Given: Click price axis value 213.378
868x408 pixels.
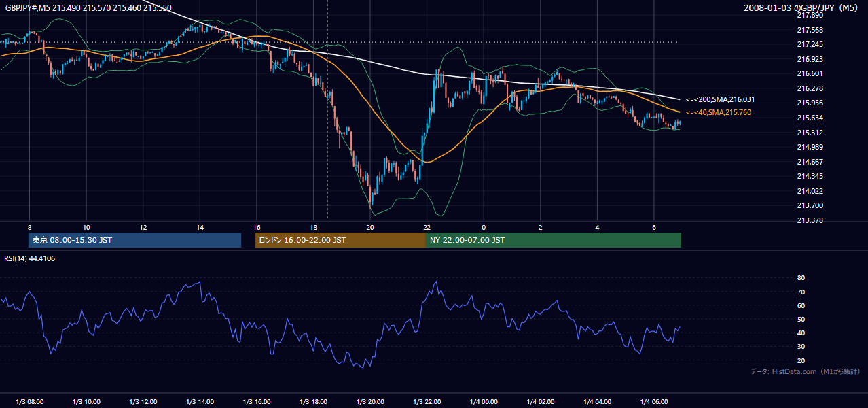Looking at the screenshot, I should coord(809,220).
